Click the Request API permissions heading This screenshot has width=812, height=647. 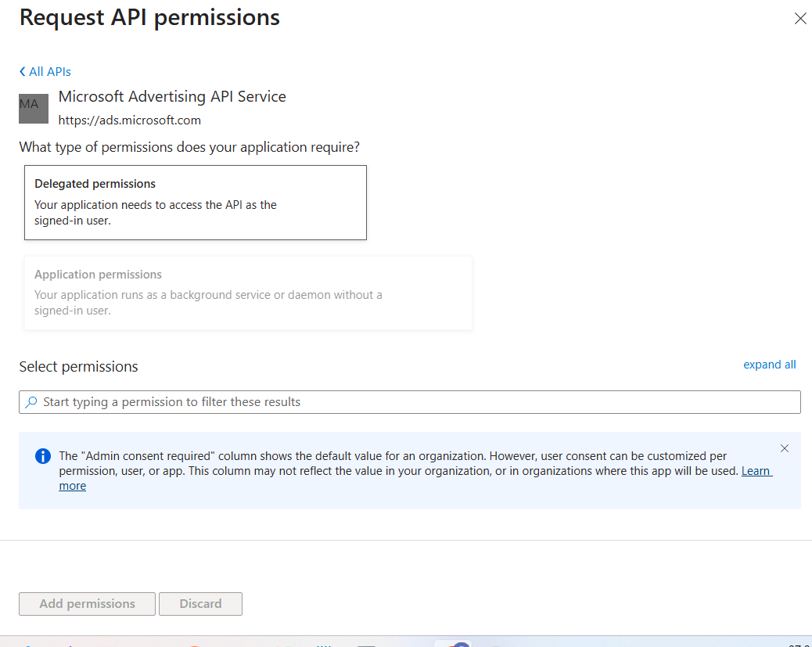[149, 18]
